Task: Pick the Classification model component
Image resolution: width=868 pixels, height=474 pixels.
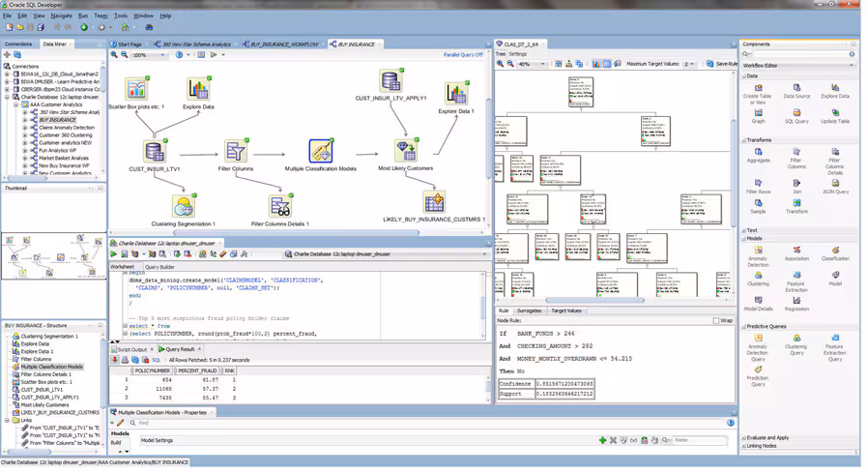Action: (835, 253)
